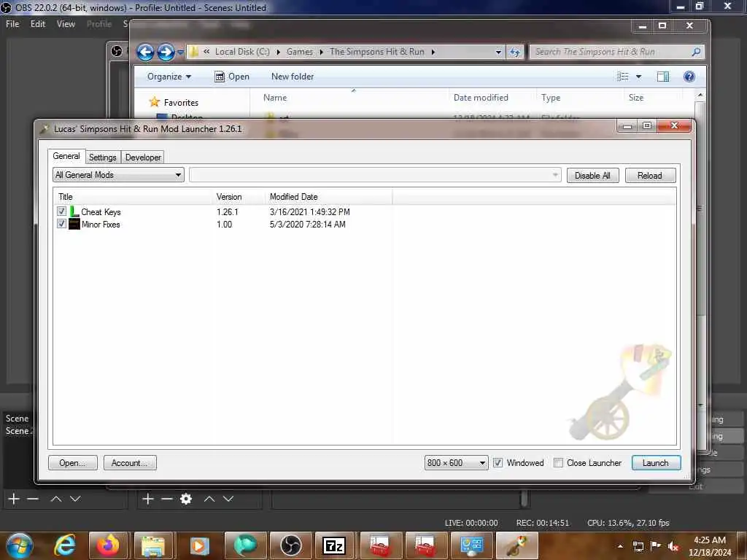Go forward in Explorer window
This screenshot has height=560, width=747.
coord(166,52)
